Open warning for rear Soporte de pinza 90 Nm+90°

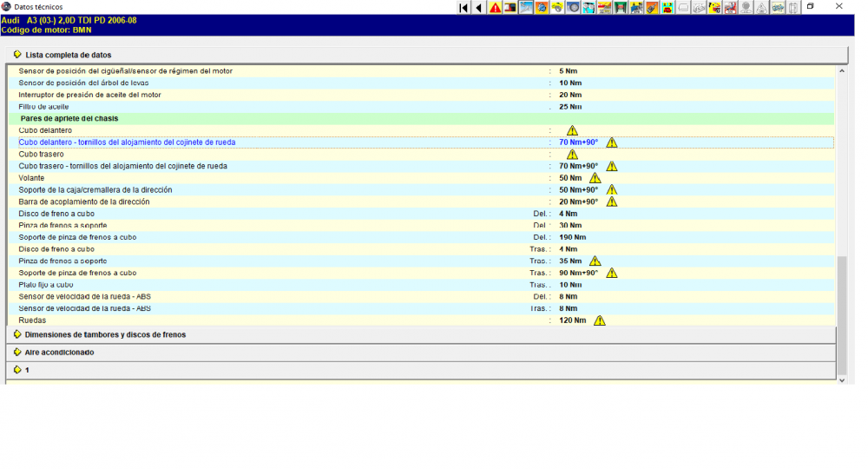tap(611, 273)
